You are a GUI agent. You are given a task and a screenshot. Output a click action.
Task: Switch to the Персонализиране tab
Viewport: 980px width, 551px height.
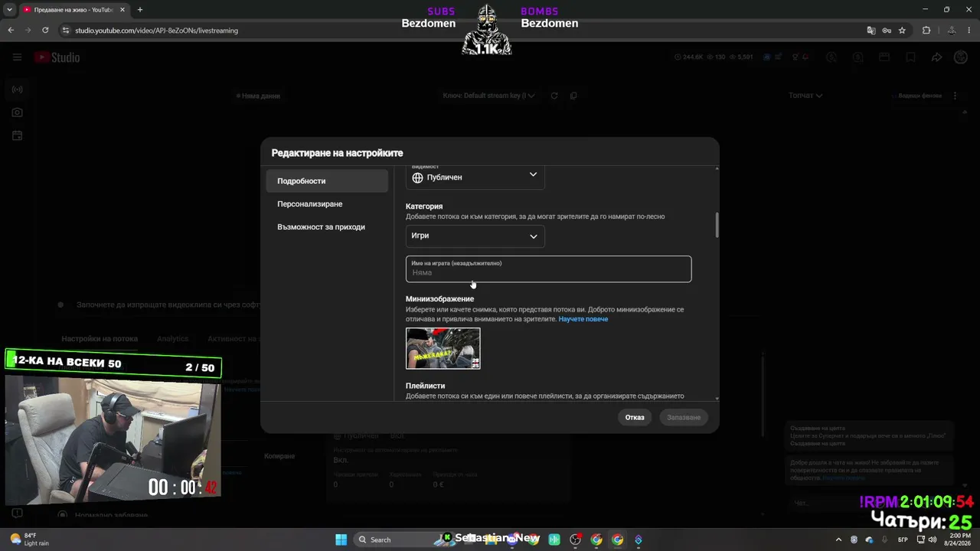click(x=327, y=204)
